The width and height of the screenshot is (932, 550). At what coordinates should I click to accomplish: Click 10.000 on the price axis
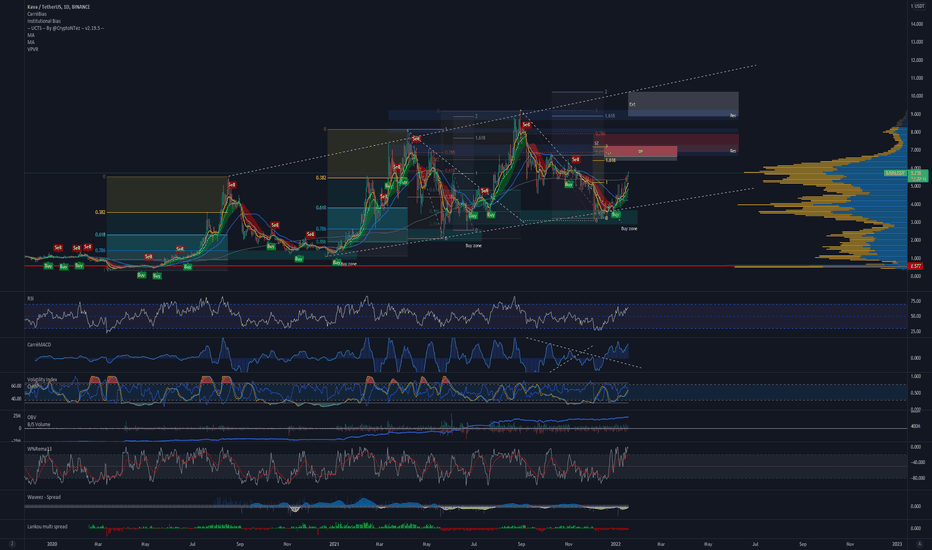point(916,95)
